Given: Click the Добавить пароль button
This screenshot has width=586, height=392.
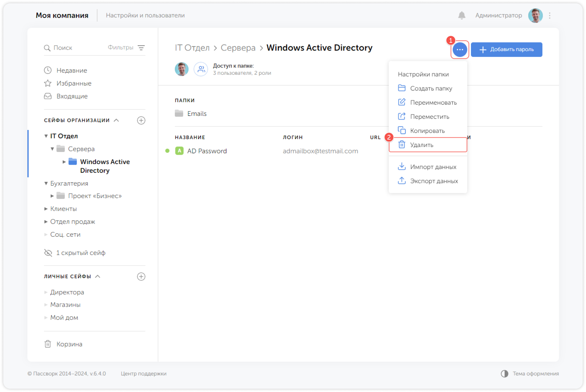Looking at the screenshot, I should (x=507, y=50).
